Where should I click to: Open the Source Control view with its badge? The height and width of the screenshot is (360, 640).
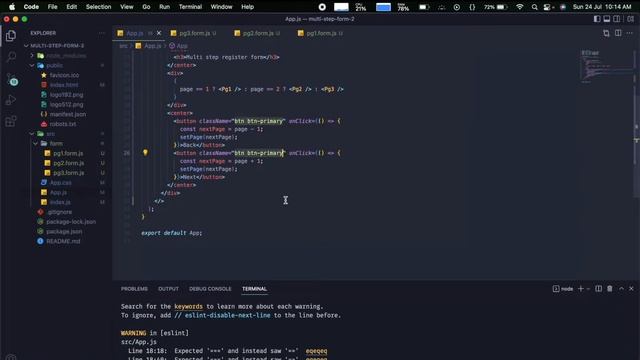(12, 80)
